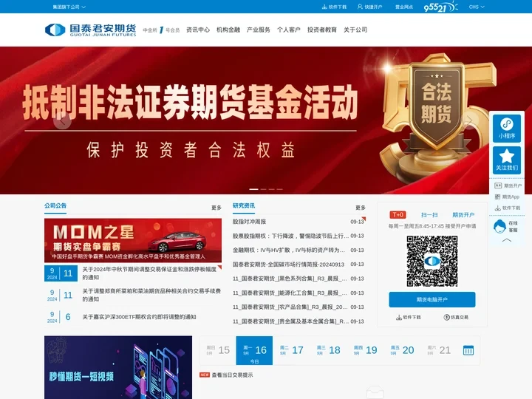Open the CHS language dropdown
The height and width of the screenshot is (399, 532).
click(477, 7)
